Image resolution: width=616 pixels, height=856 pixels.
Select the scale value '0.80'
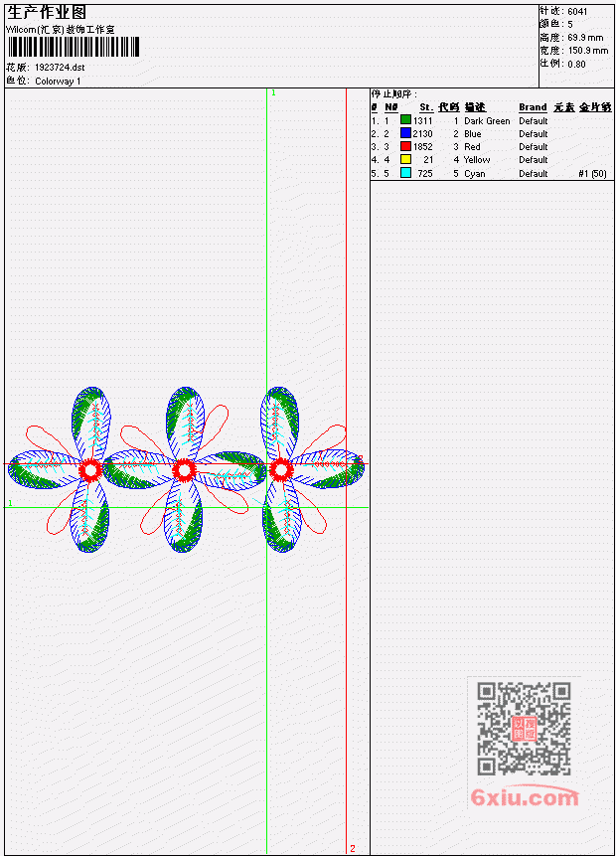tap(576, 65)
